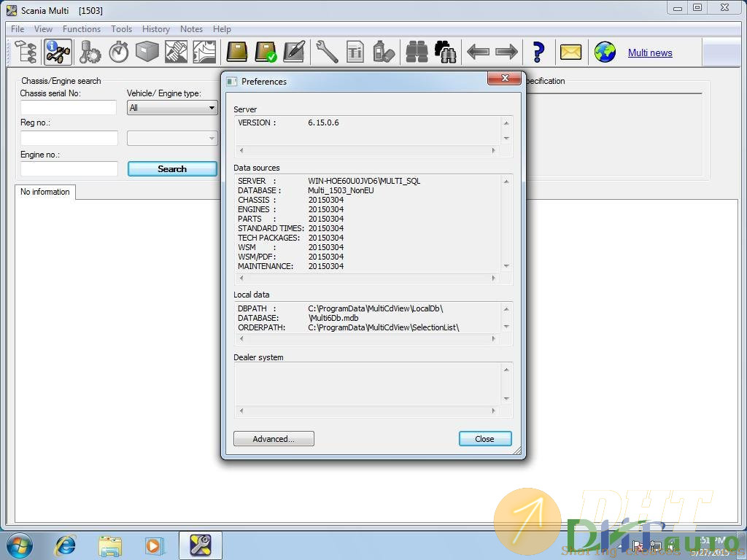Open the tree structure view toolbar icon
Viewport: 747px width, 560px height.
tap(26, 52)
